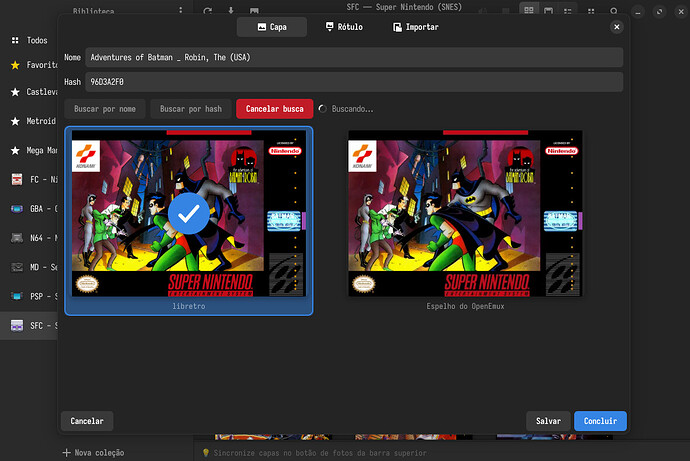Click the download icon in top toolbar

(231, 11)
